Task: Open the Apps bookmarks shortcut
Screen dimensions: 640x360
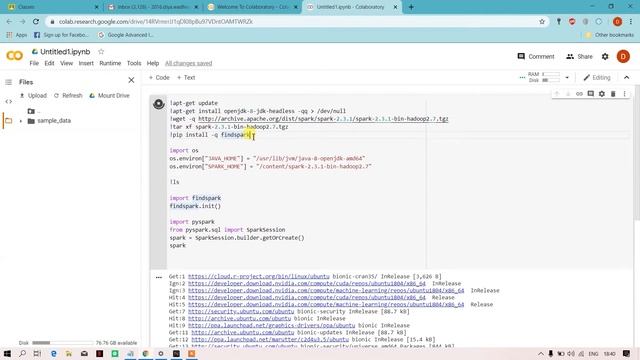Action: [17, 35]
